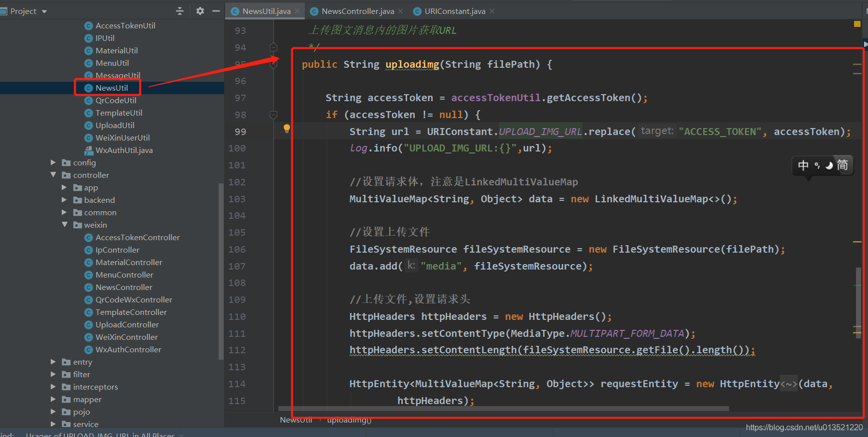Close the NewsUtil.java tab

pyautogui.click(x=298, y=11)
